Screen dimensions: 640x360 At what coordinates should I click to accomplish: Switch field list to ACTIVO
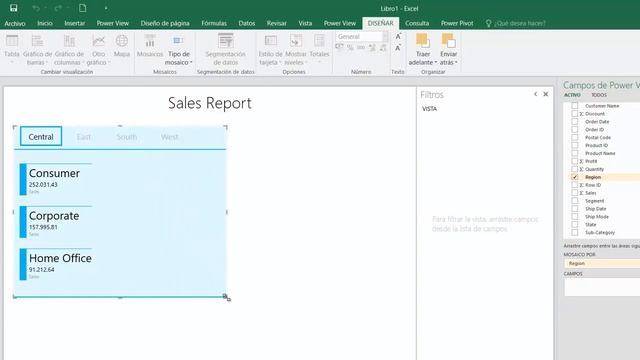[x=572, y=95]
